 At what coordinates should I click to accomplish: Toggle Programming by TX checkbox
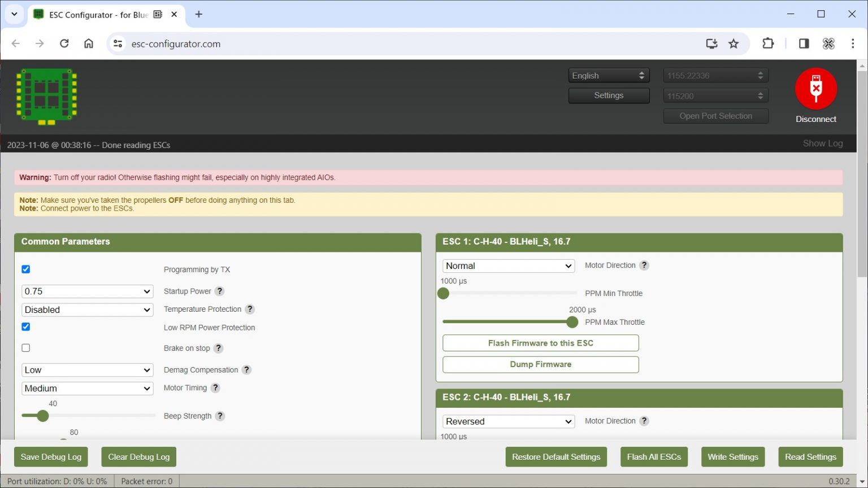[x=26, y=269]
